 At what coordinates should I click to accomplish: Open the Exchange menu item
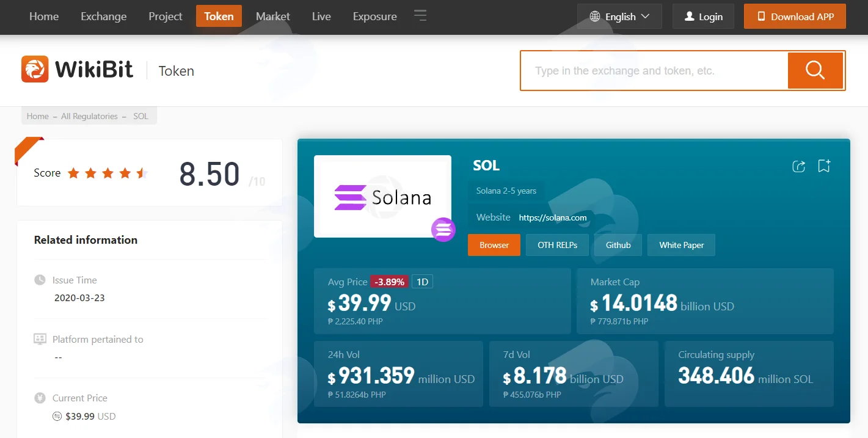[x=104, y=16]
